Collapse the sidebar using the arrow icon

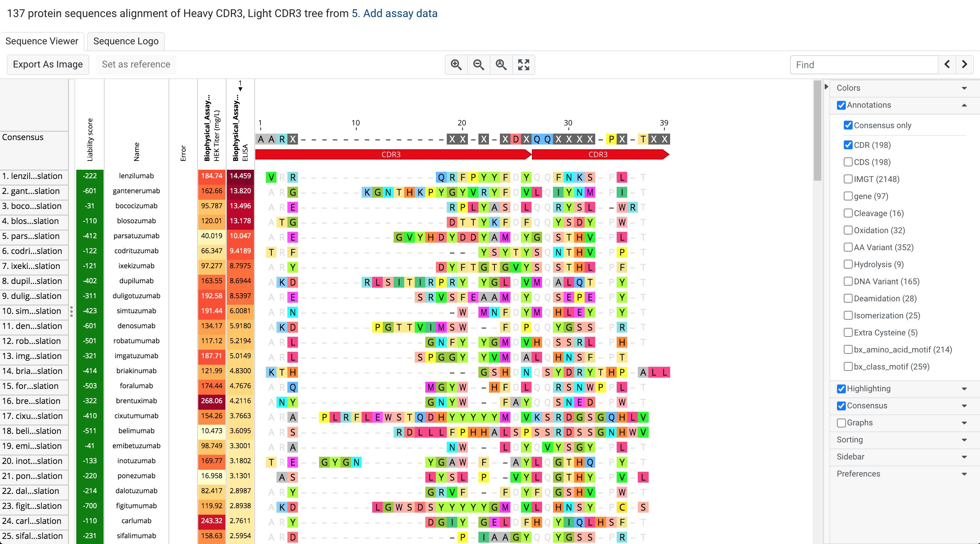tap(826, 87)
